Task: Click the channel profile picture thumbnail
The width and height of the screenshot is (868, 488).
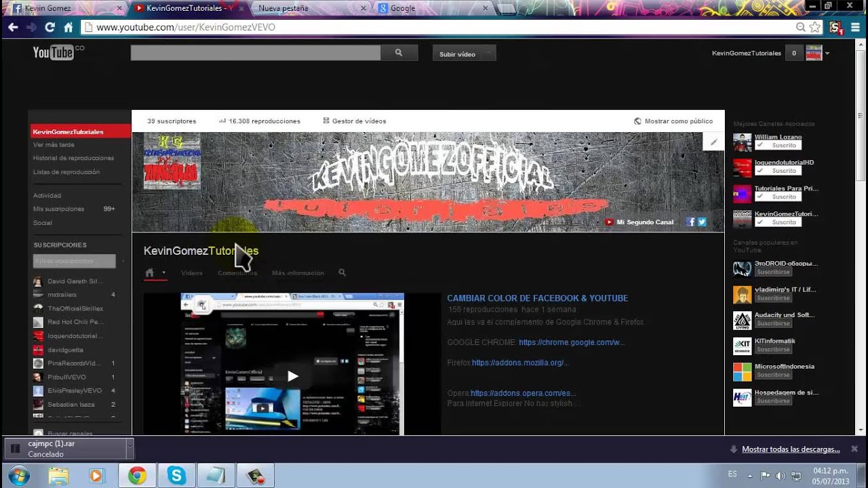Action: coord(172,161)
